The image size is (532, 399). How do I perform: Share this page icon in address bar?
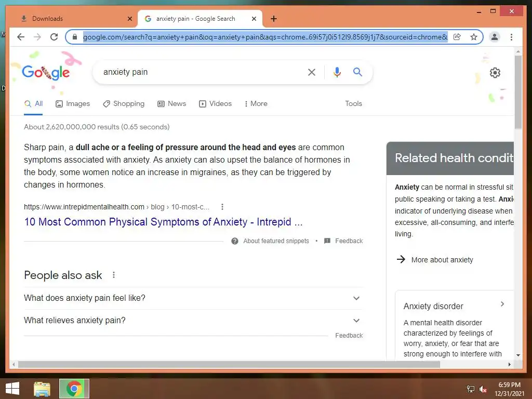point(457,37)
